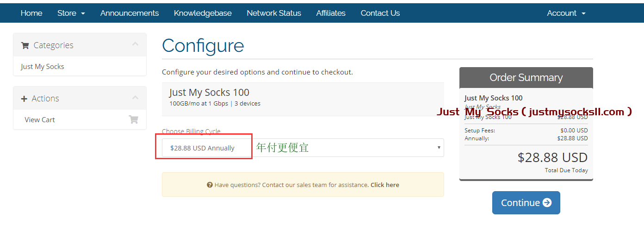The width and height of the screenshot is (644, 231).
Task: Open the Announcements page
Action: 130,13
